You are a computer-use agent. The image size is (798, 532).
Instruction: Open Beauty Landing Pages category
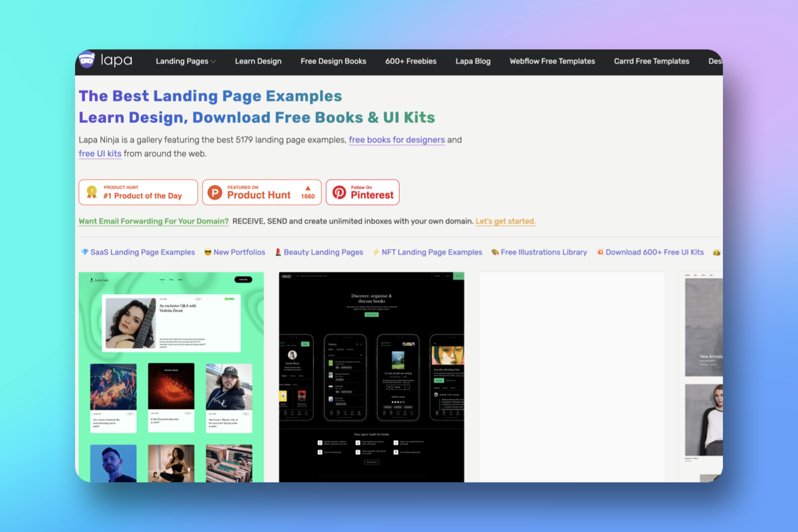click(323, 253)
